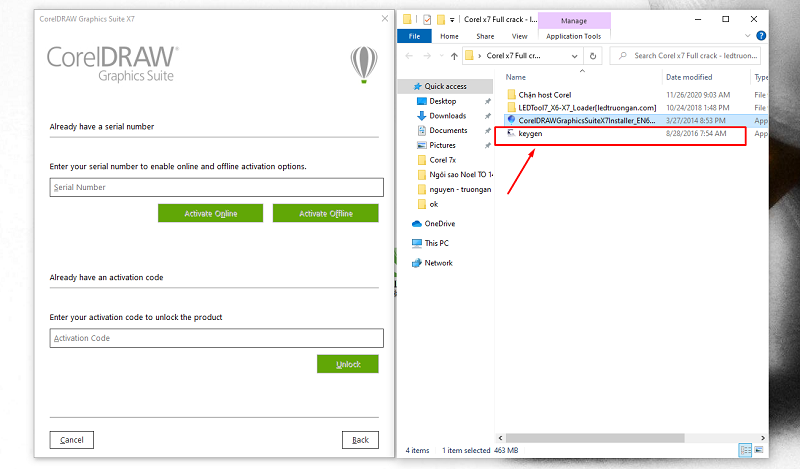The height and width of the screenshot is (469, 800).
Task: Click the Explorer forward arrow
Action: pyautogui.click(x=427, y=56)
